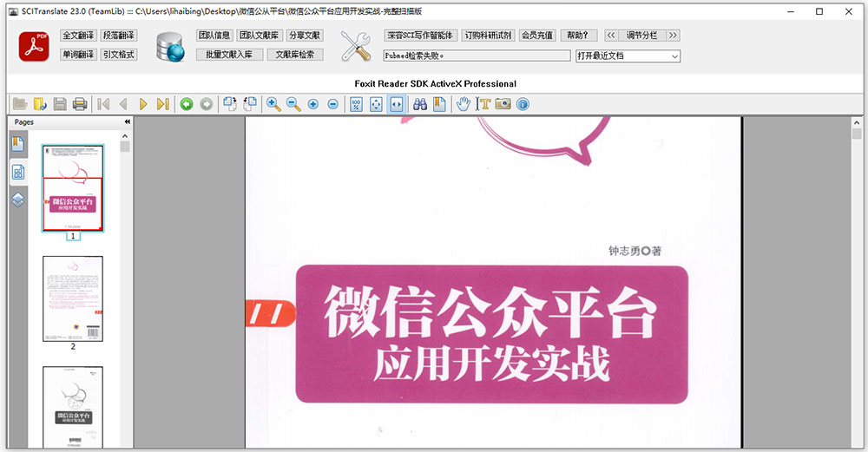Click the open folder toolbar icon
Image resolution: width=868 pixels, height=452 pixels.
click(20, 104)
